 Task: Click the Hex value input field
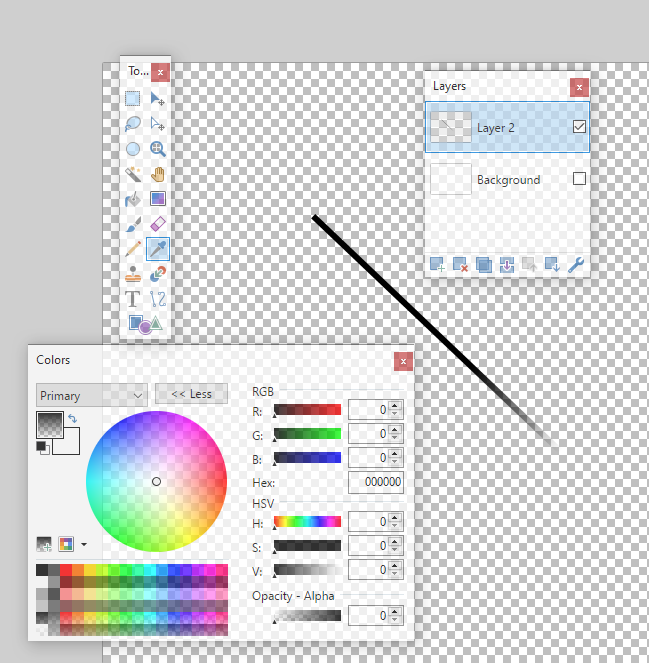[x=375, y=482]
